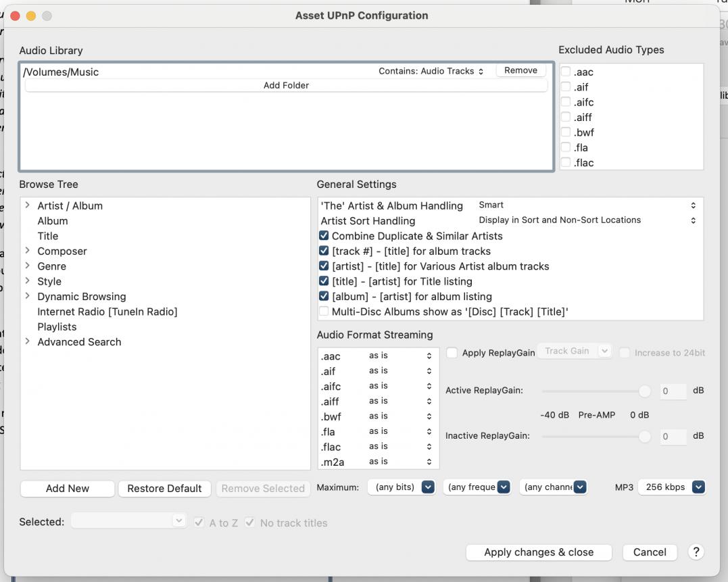Enable the Apply ReplayGain checkbox
The width and height of the screenshot is (728, 582).
[x=452, y=353]
